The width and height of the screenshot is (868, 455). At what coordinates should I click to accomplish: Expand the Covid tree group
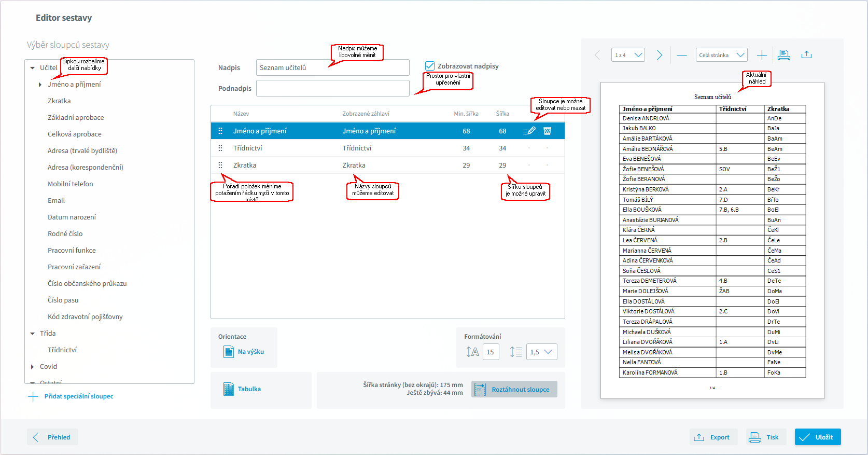(x=33, y=367)
